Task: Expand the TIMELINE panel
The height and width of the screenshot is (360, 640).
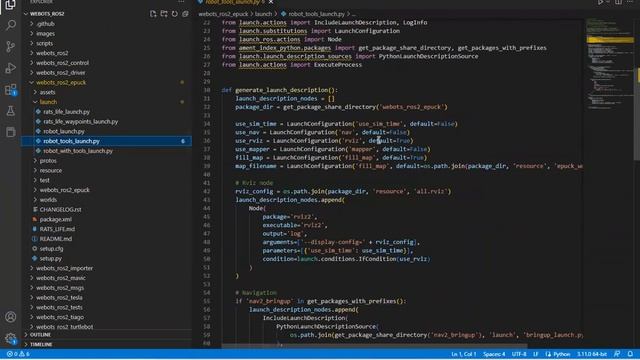Action: pos(41,344)
